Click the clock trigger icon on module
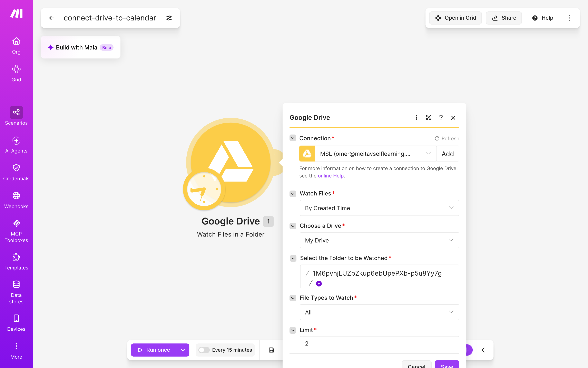Viewport: 588px width, 368px height. pyautogui.click(x=204, y=189)
